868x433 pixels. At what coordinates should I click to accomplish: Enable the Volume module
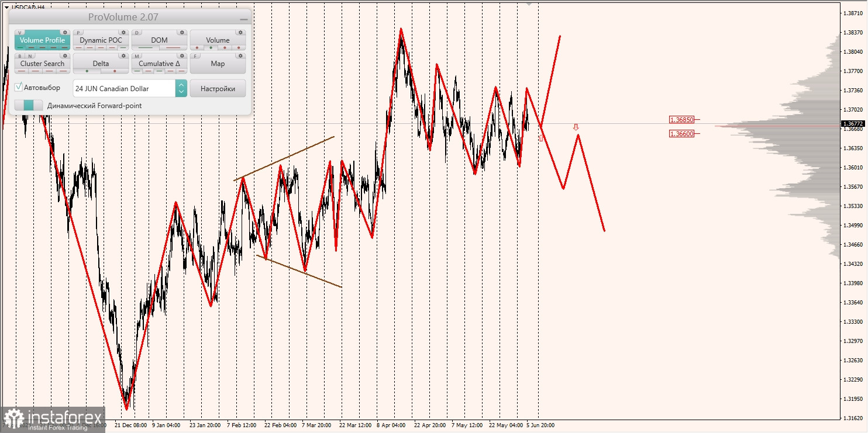[218, 40]
